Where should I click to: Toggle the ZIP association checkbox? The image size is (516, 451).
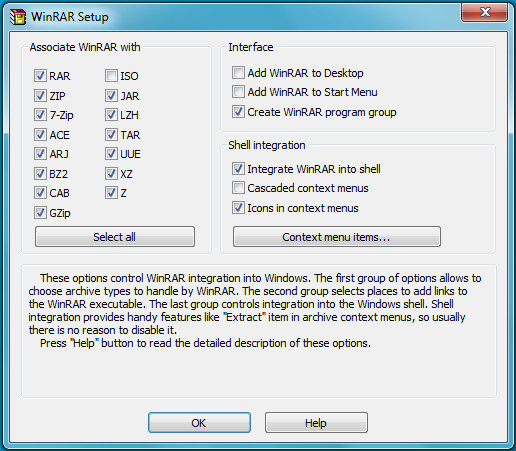pos(40,96)
